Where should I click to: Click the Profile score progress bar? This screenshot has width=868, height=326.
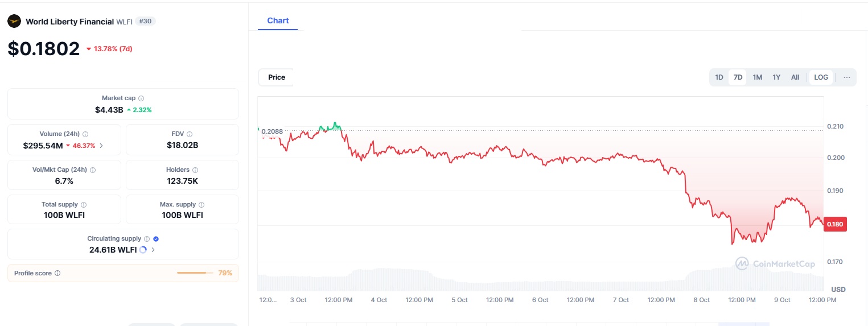[195, 273]
